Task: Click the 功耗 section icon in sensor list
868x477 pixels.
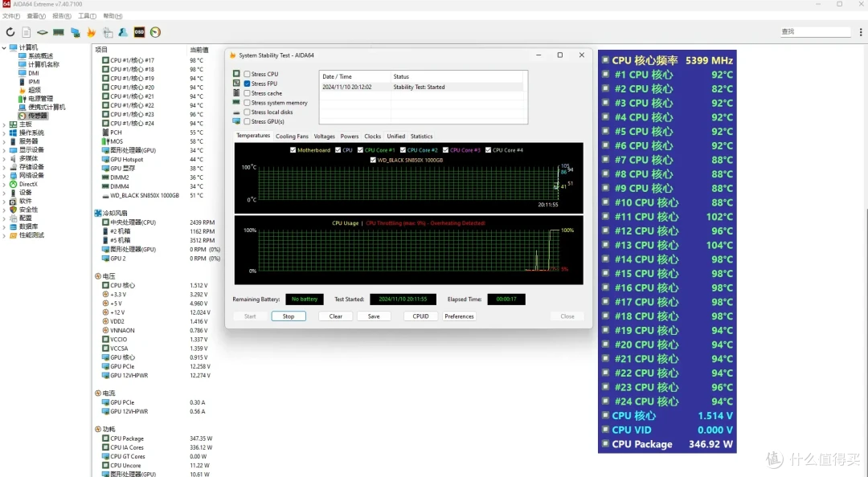Action: tap(98, 429)
